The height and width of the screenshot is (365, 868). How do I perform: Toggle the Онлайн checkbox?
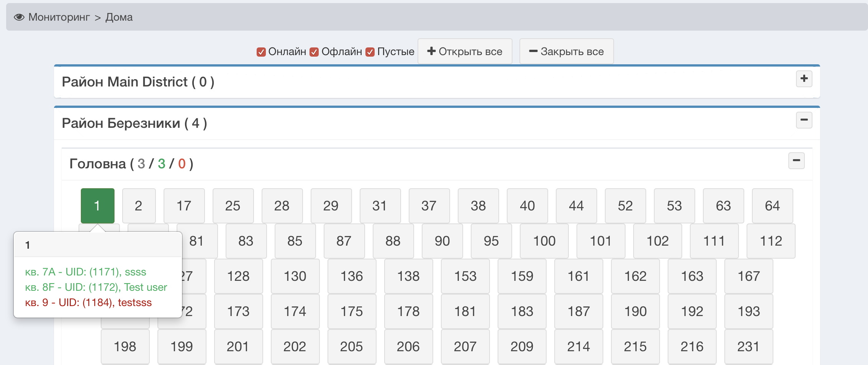tap(261, 52)
